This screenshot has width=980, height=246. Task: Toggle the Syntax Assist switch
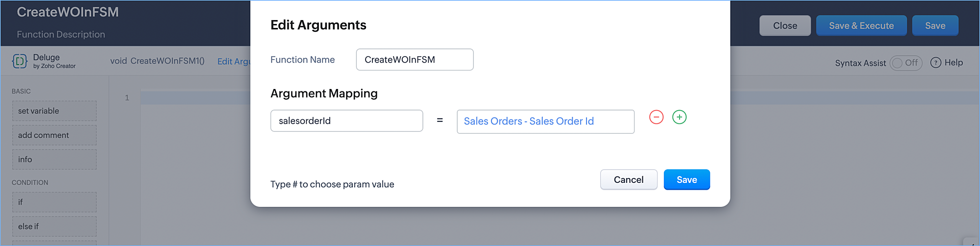[x=906, y=63]
